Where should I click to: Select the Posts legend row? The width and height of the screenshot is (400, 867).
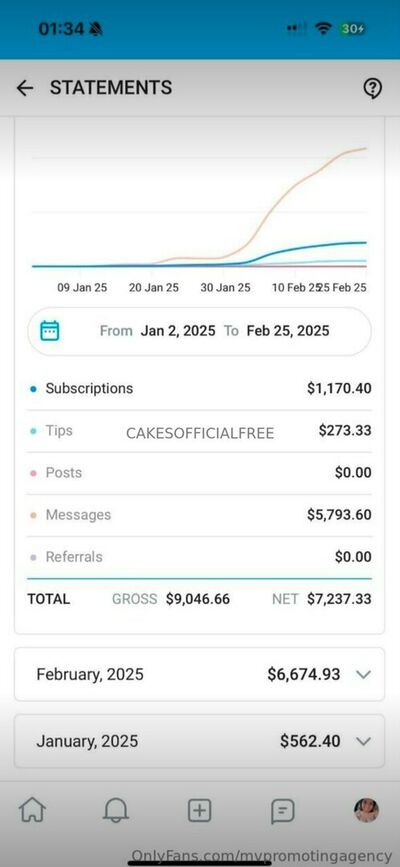(199, 473)
